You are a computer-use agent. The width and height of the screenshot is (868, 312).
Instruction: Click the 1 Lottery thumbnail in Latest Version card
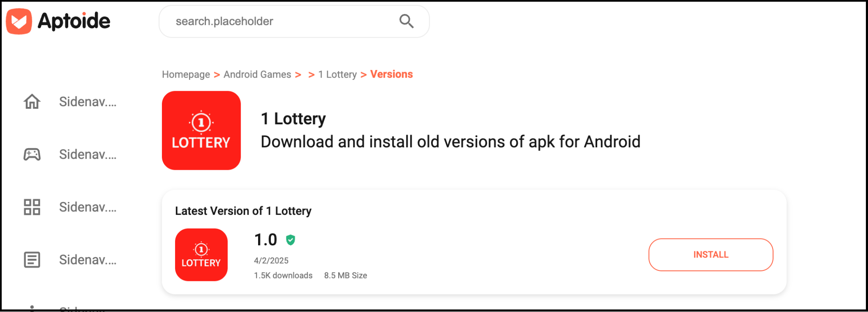point(201,255)
